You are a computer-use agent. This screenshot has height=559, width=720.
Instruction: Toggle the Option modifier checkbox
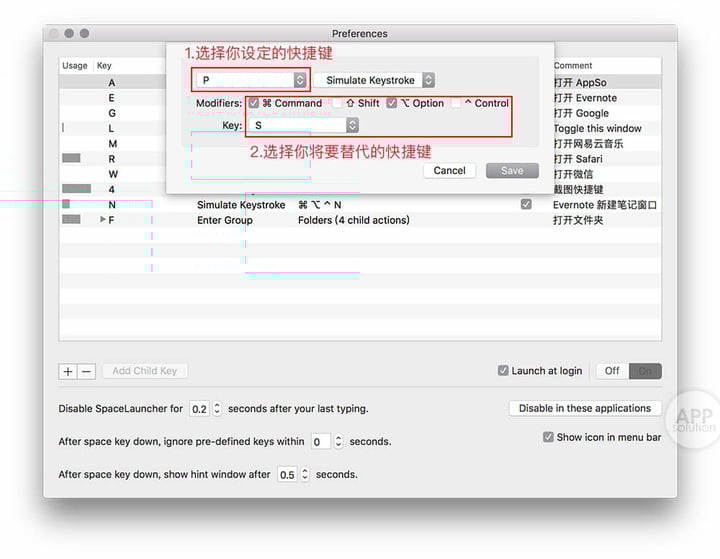(392, 103)
